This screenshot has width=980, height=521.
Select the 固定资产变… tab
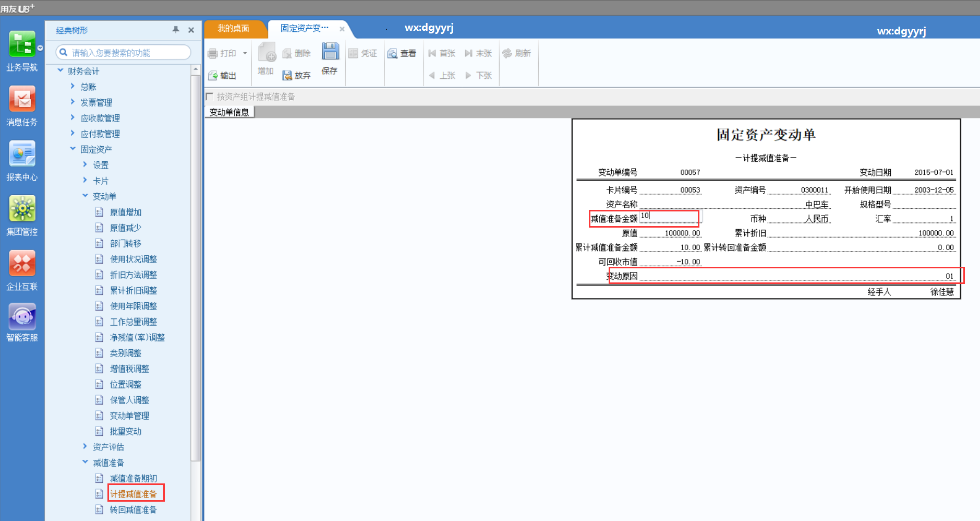click(x=305, y=28)
